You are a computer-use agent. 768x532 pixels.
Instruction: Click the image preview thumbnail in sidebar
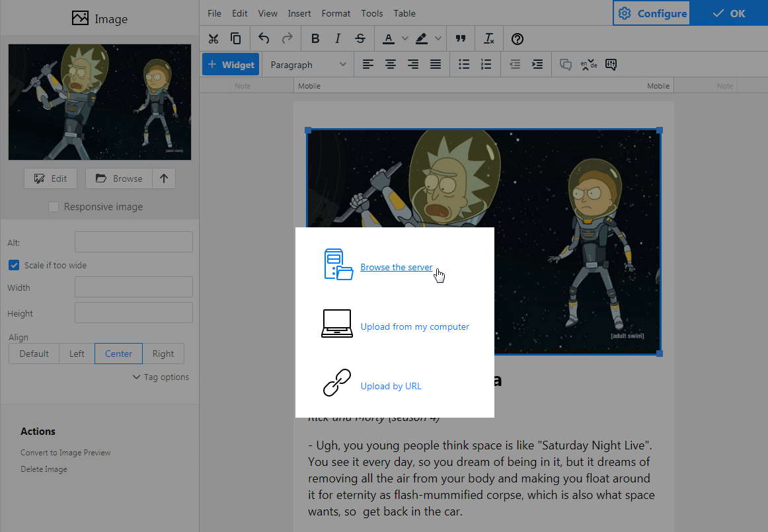100,102
